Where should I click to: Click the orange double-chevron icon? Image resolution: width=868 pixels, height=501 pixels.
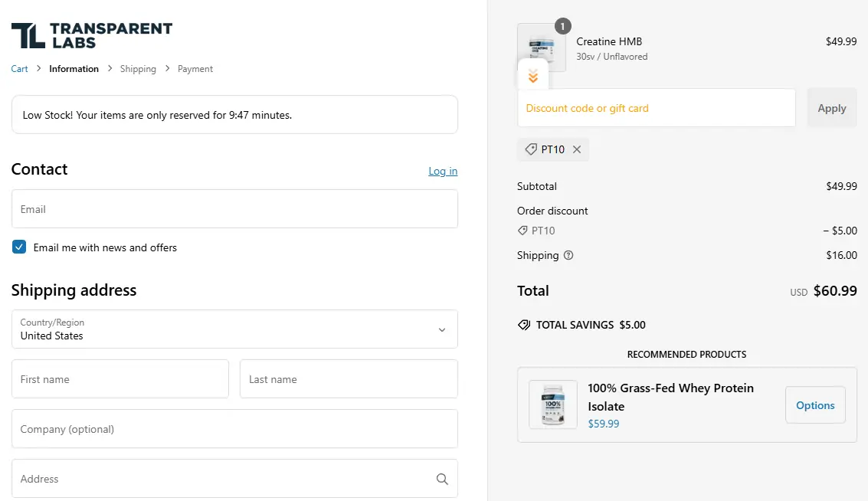pos(533,77)
